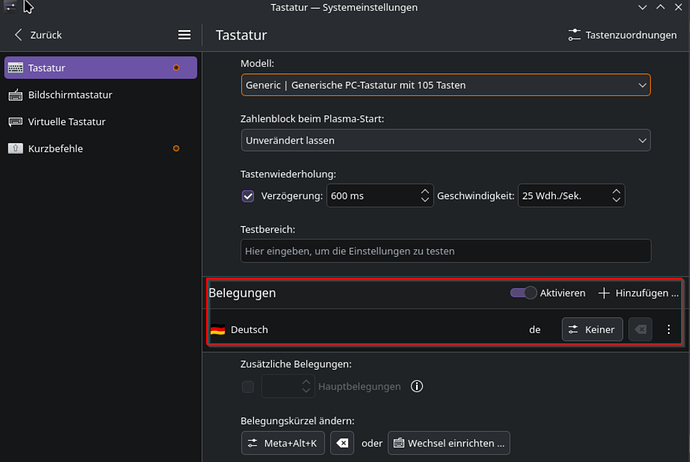Maximize the Systemeinstellungen window

(x=661, y=7)
